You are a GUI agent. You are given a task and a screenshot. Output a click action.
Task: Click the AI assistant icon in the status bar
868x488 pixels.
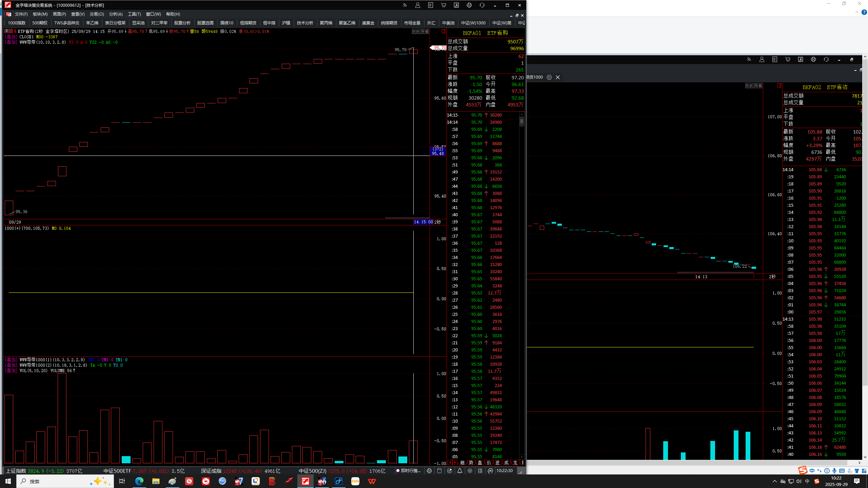pos(490,471)
